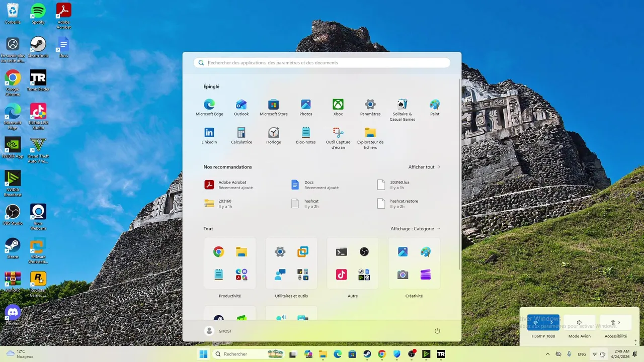Open the clock and date flyout
Viewport: 644px width, 362px height.
621,354
